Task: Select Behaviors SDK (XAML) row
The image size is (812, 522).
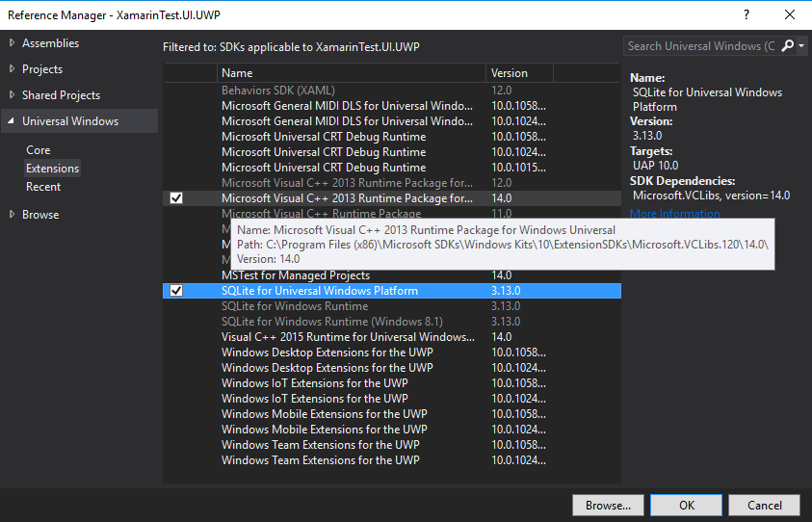Action: click(392, 91)
